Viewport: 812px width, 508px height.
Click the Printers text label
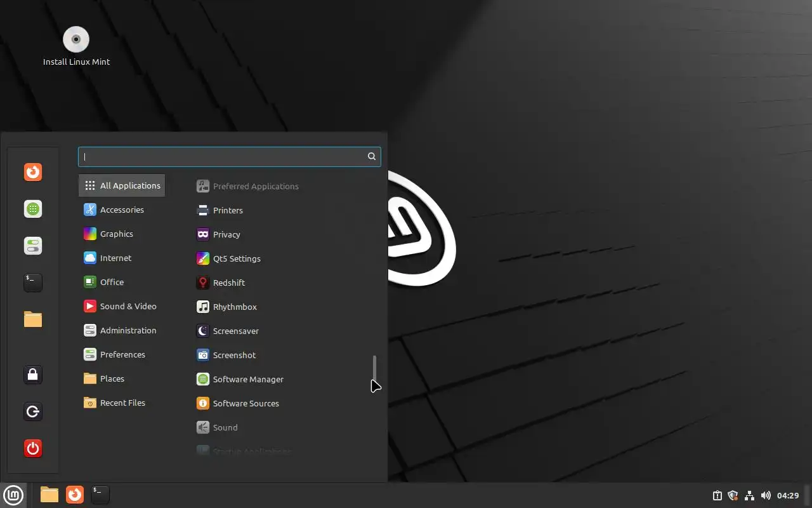point(228,210)
